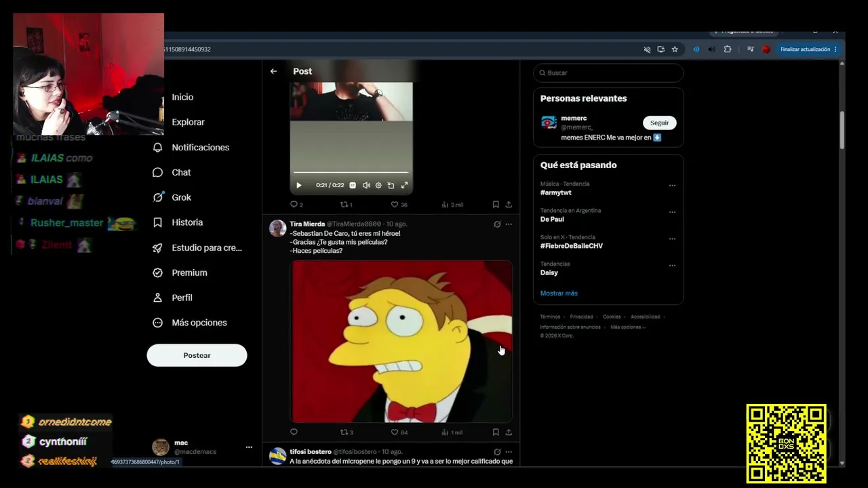
Task: Open options for Daisy trend
Action: coord(672,265)
